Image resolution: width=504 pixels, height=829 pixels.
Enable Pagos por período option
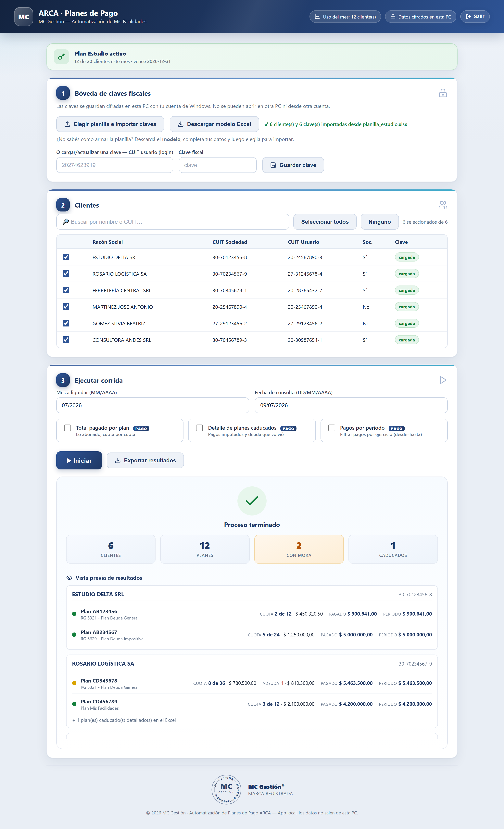tap(332, 428)
